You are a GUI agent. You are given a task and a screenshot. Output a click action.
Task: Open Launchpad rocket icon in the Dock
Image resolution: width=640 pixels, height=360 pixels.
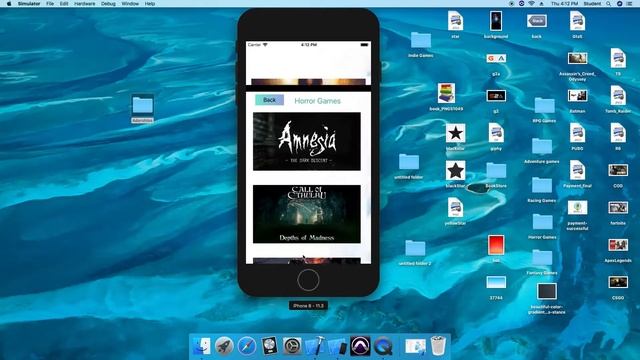click(x=224, y=346)
